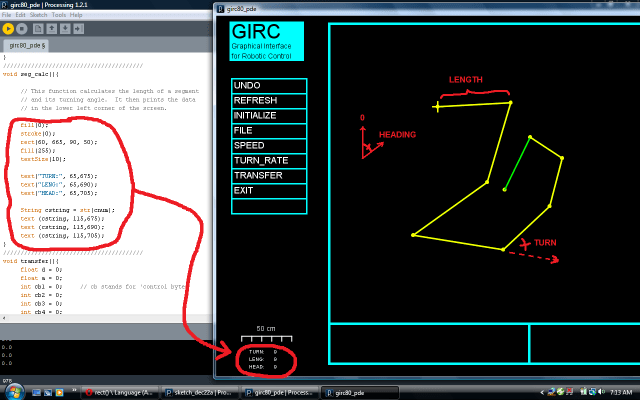This screenshot has width=640, height=400.
Task: Select the girc80_pde editor tab
Action: [26, 45]
